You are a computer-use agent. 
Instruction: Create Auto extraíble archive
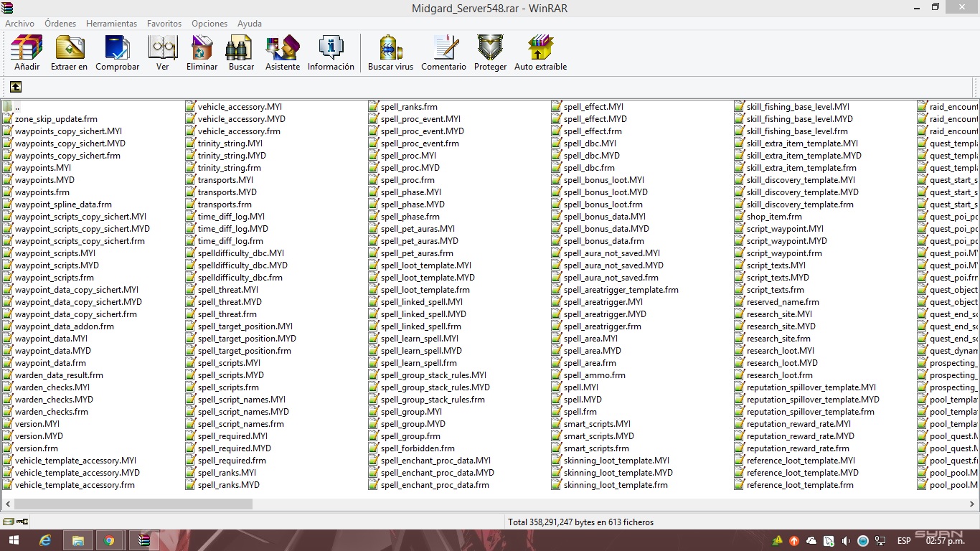[540, 49]
